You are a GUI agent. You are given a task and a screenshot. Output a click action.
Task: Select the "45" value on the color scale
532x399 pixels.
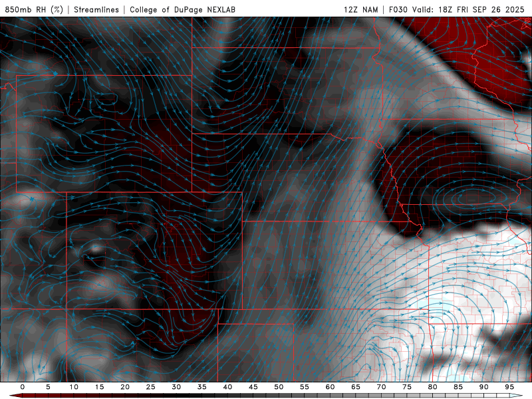coord(253,387)
